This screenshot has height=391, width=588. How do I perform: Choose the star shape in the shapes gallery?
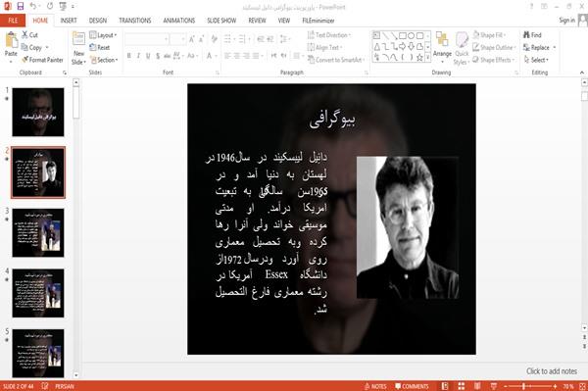[x=419, y=58]
